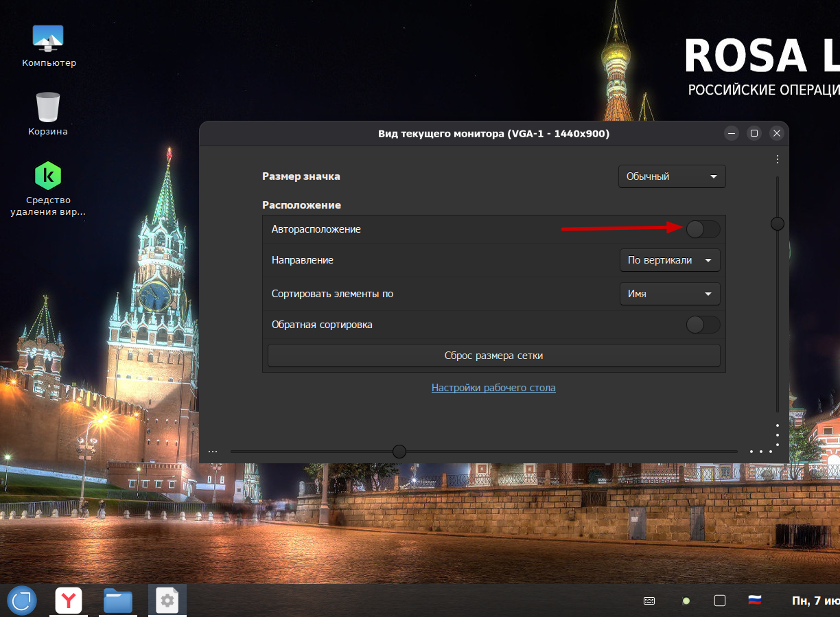Click the desktop window square icon in tray
The image size is (840, 617).
(719, 601)
